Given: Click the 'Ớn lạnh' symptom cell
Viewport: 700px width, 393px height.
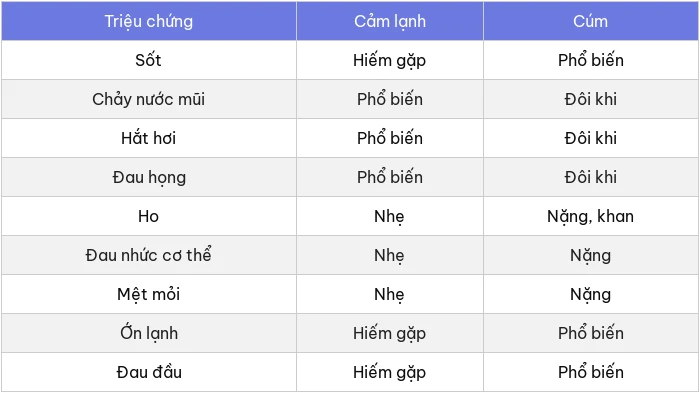Looking at the screenshot, I should [x=149, y=333].
